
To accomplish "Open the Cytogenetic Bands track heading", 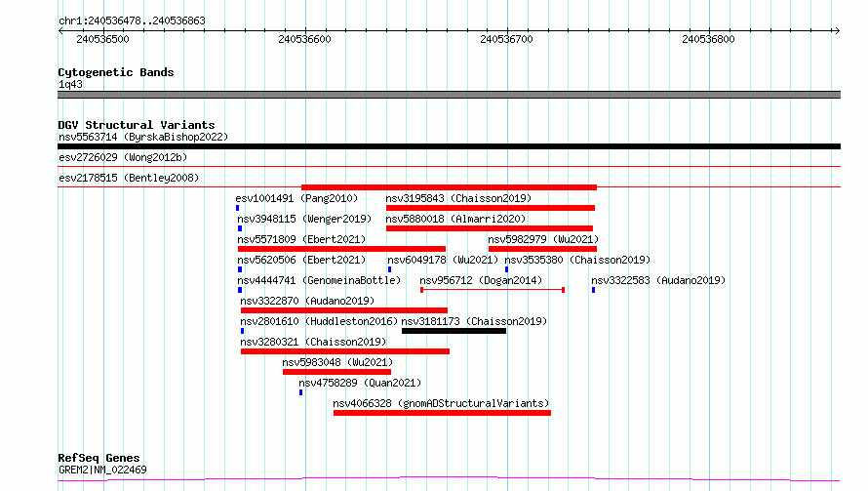I will pyautogui.click(x=116, y=72).
